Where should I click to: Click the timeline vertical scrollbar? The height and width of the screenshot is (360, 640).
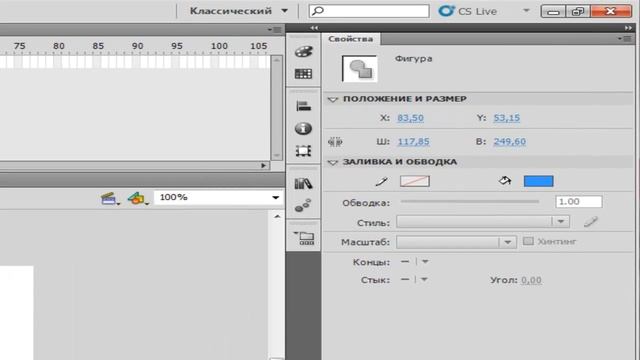[x=277, y=108]
